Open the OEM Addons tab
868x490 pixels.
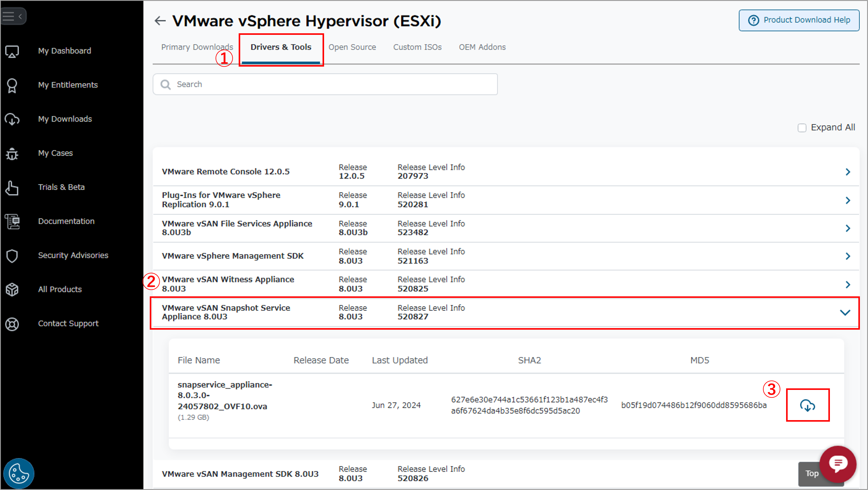pyautogui.click(x=482, y=47)
